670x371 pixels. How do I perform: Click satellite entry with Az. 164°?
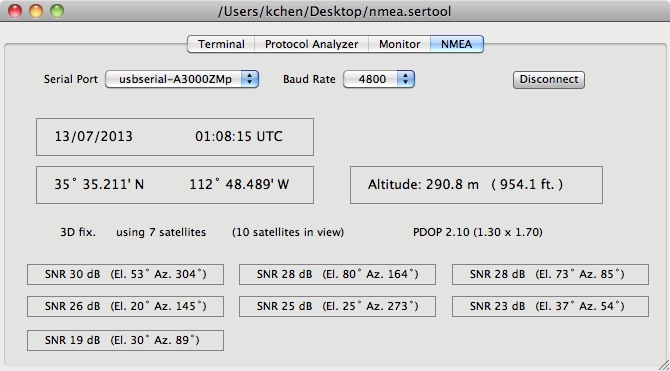pos(337,274)
